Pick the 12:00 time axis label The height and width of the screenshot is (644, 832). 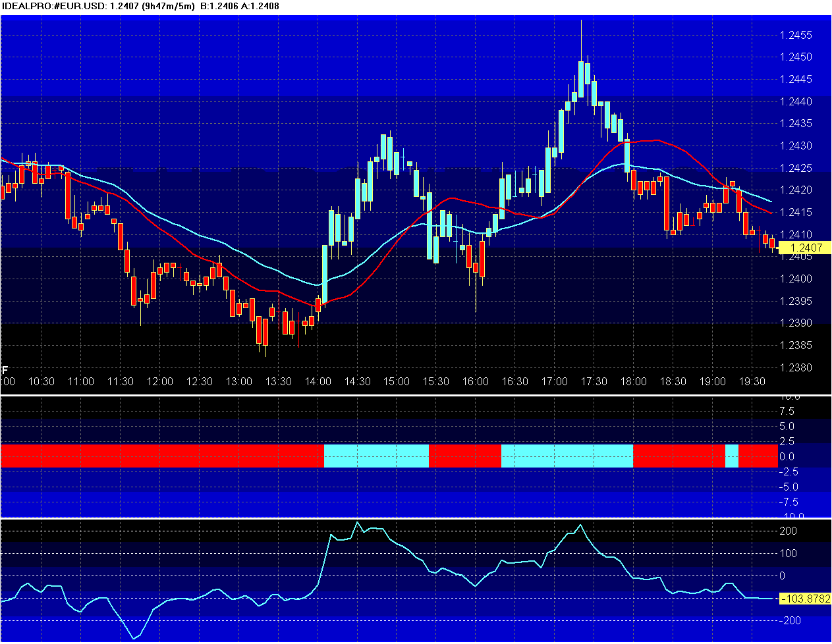[159, 382]
